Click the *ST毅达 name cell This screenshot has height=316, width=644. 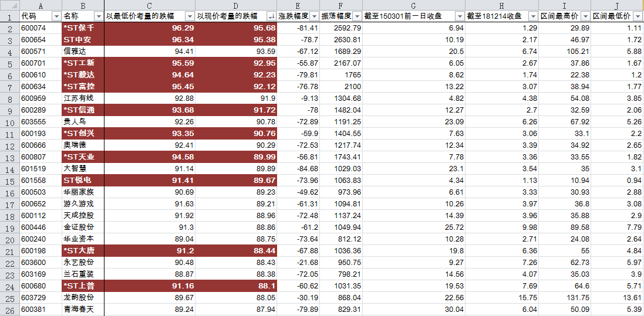[83, 75]
